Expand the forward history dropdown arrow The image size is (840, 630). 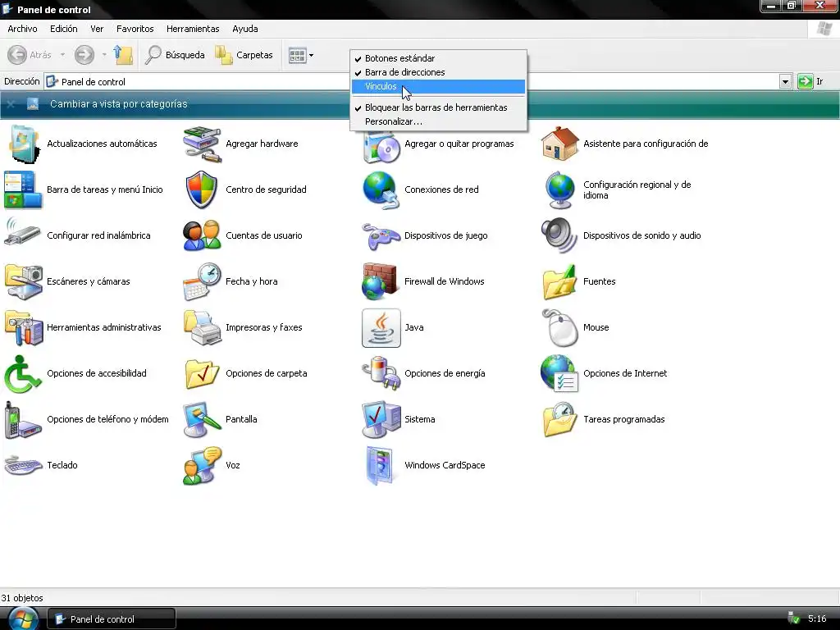pyautogui.click(x=104, y=55)
